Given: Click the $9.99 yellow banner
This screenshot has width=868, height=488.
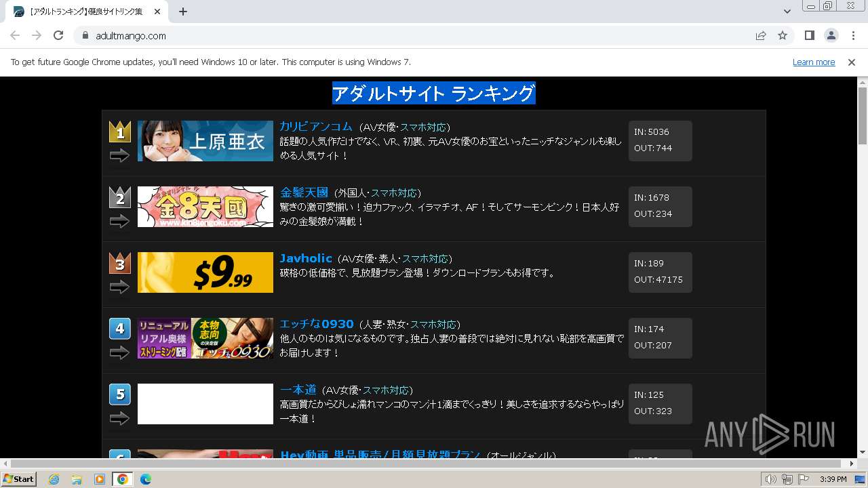Looking at the screenshot, I should point(205,272).
